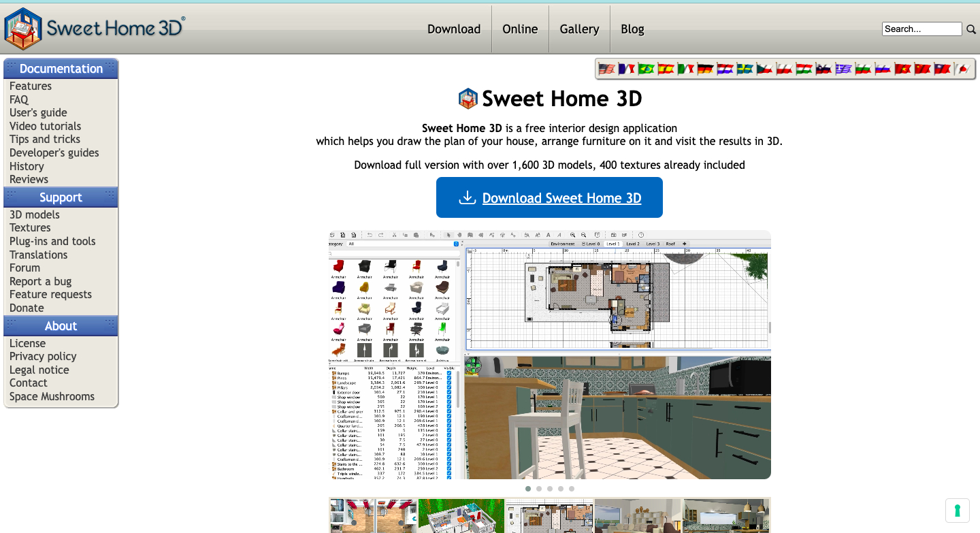This screenshot has height=533, width=980.
Task: Go to Plug-ins and tools
Action: (x=52, y=241)
